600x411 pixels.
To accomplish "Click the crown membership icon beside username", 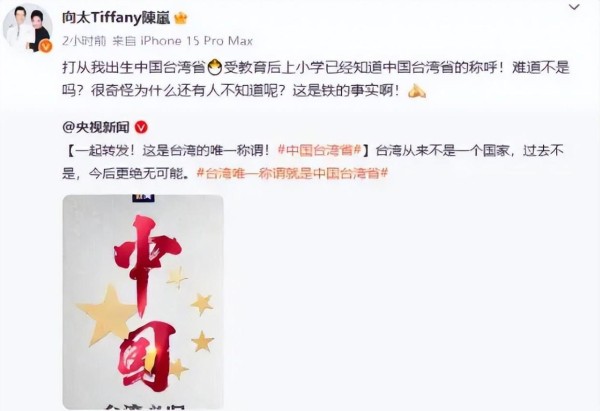I will pos(181,18).
